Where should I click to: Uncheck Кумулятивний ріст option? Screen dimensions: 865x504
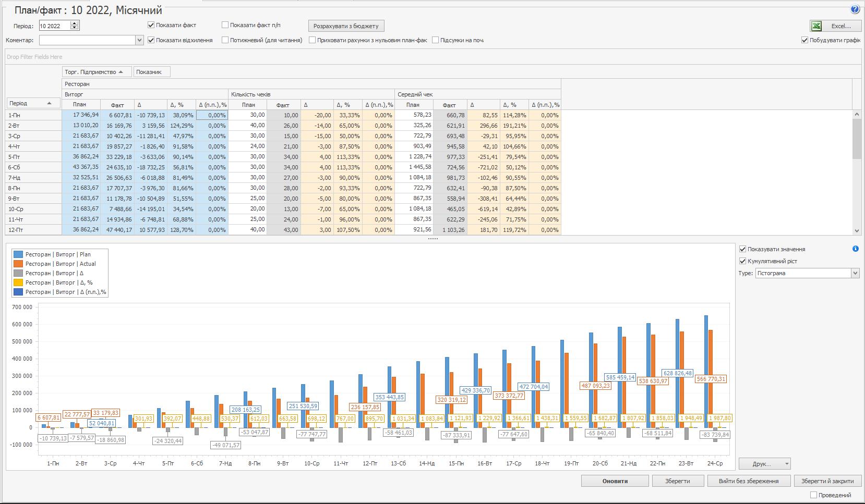pos(743,261)
